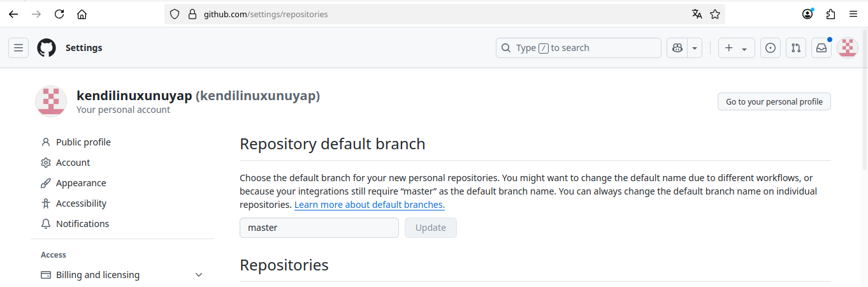
Task: Select Appearance in settings sidebar
Action: [81, 183]
